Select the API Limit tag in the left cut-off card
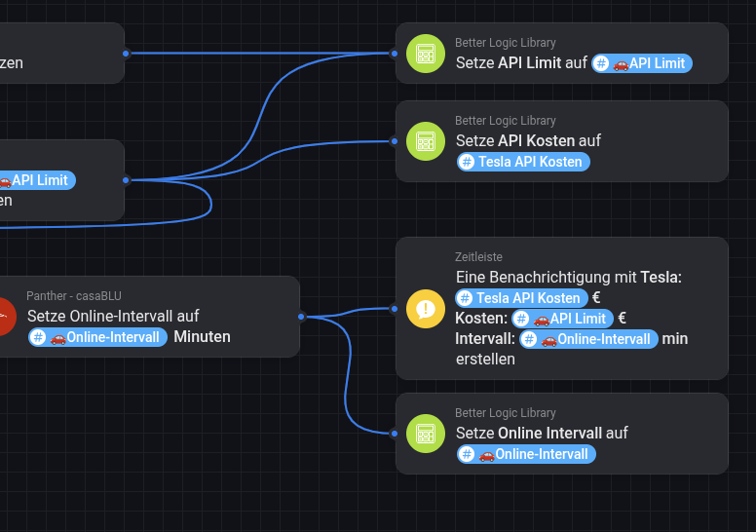The width and height of the screenshot is (756, 532). [38, 180]
